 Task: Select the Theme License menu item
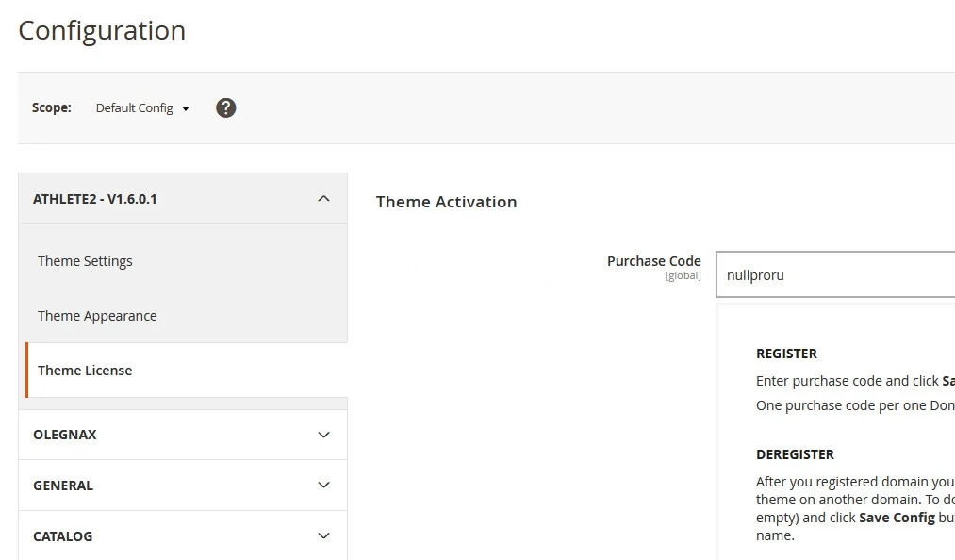point(85,371)
